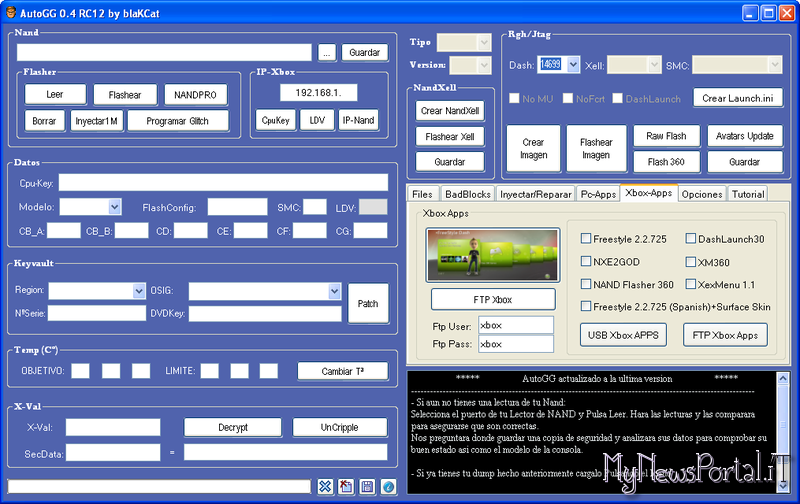Click USB Xbox APPS button

[623, 335]
